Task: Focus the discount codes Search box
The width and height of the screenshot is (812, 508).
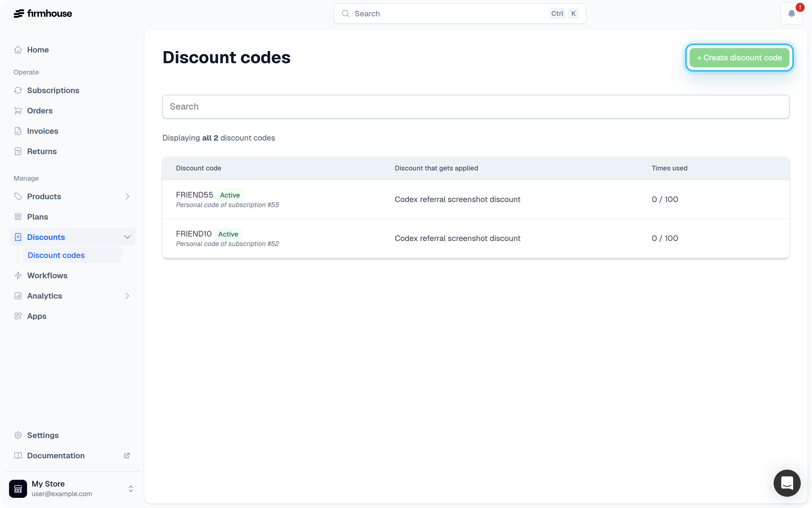Action: point(476,106)
